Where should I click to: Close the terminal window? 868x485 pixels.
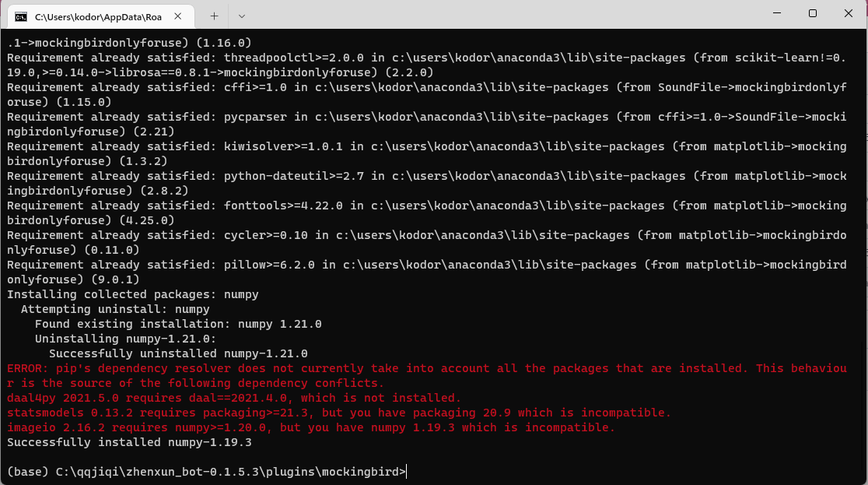coord(848,13)
